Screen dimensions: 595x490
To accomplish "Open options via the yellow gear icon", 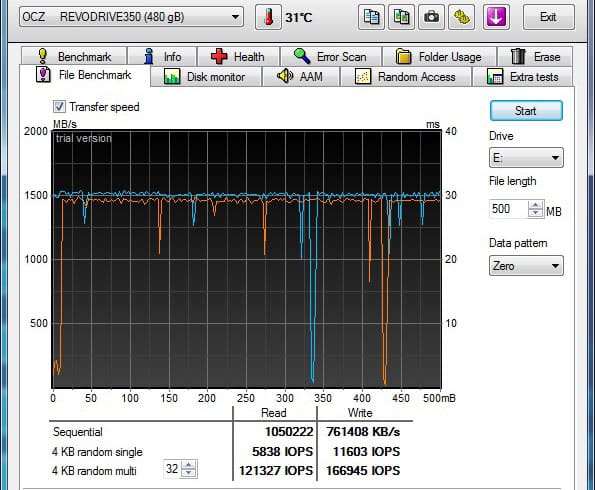I will (461, 17).
